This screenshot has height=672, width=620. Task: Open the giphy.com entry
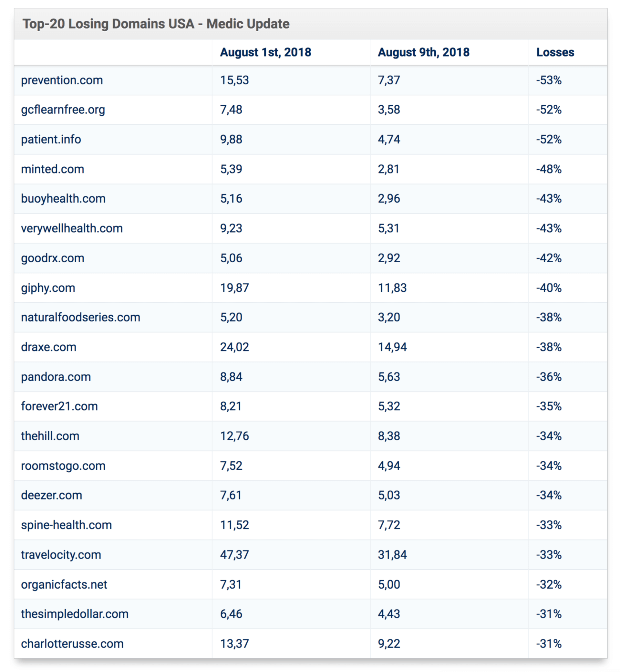coord(48,288)
